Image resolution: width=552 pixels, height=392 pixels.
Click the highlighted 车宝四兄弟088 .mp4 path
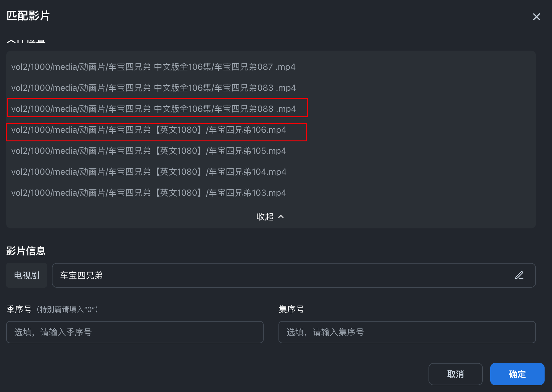click(153, 109)
